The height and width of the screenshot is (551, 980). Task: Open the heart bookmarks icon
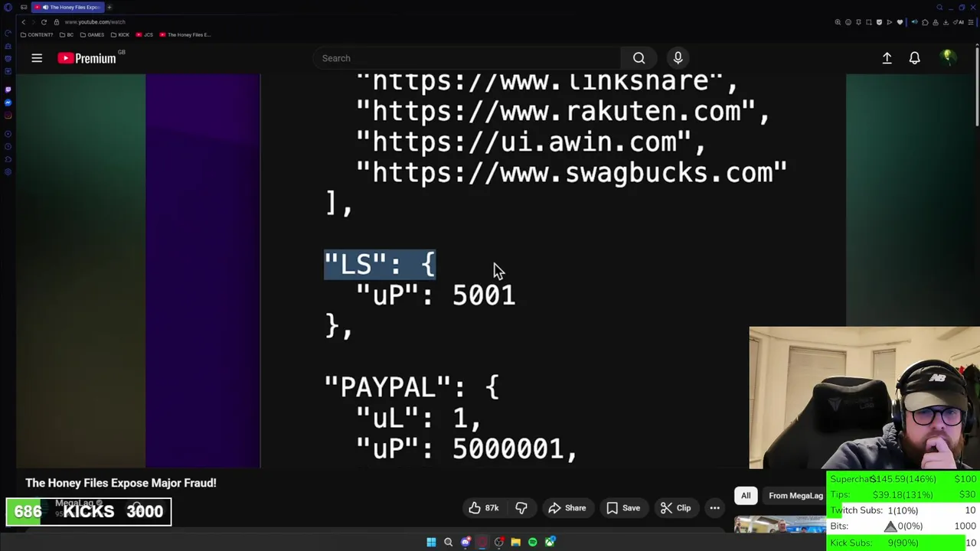(900, 22)
